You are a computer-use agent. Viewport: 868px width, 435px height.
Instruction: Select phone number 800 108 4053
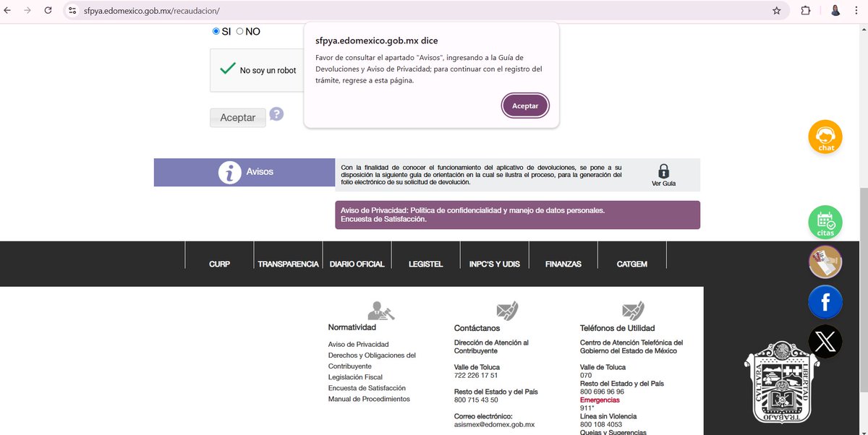click(601, 425)
